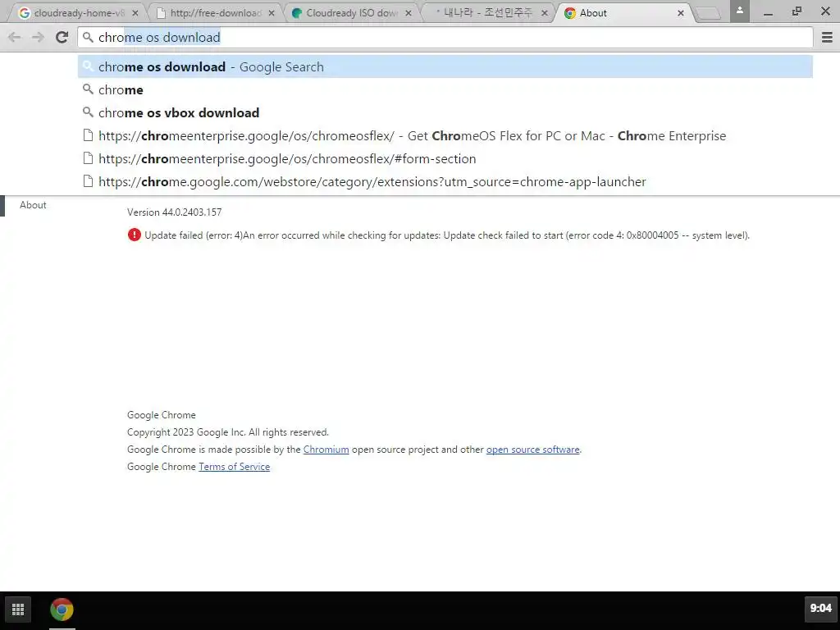This screenshot has width=840, height=630.
Task: Click the address bar text field
Action: [445, 37]
